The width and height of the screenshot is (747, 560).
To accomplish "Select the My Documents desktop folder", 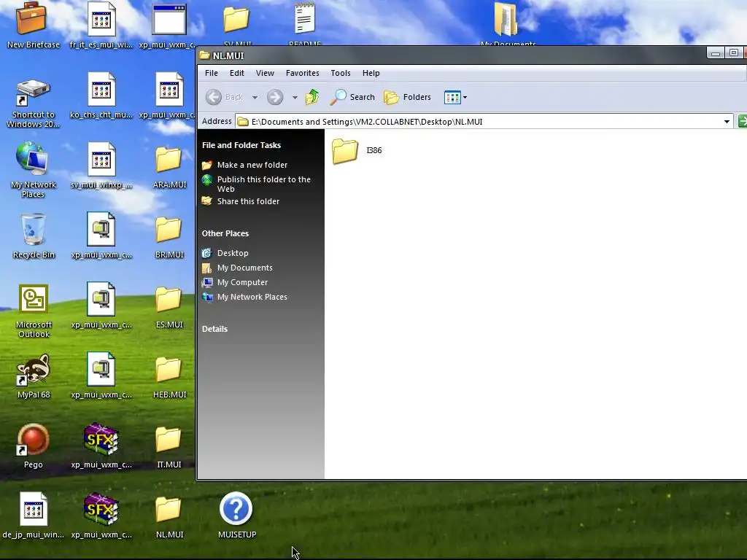I will pyautogui.click(x=508, y=23).
